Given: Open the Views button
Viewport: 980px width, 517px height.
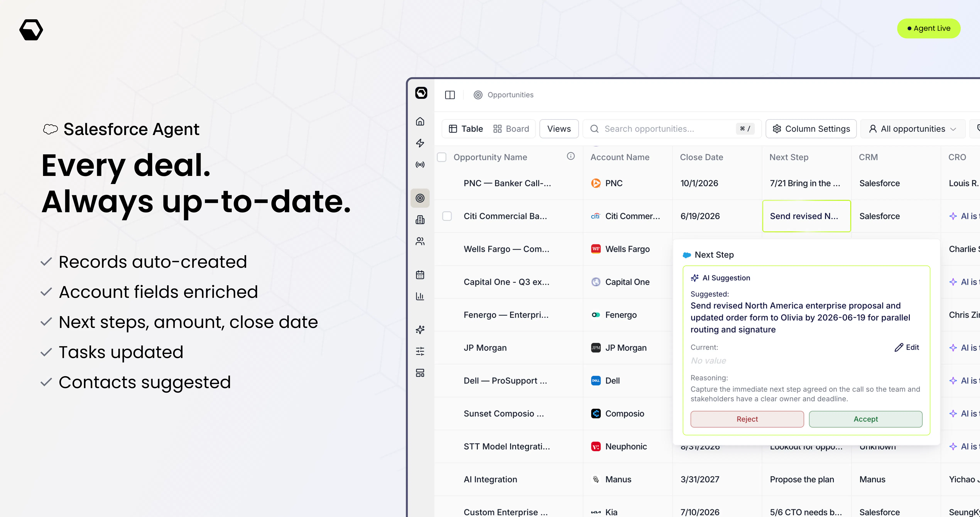Looking at the screenshot, I should point(559,129).
